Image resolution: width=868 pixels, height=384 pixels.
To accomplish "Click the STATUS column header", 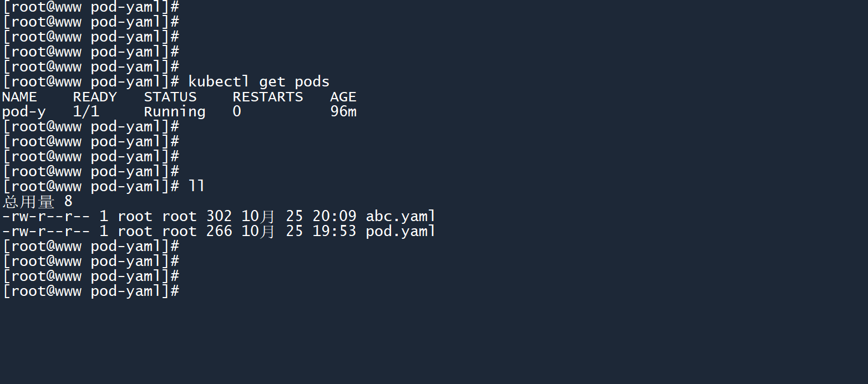I will [x=170, y=97].
